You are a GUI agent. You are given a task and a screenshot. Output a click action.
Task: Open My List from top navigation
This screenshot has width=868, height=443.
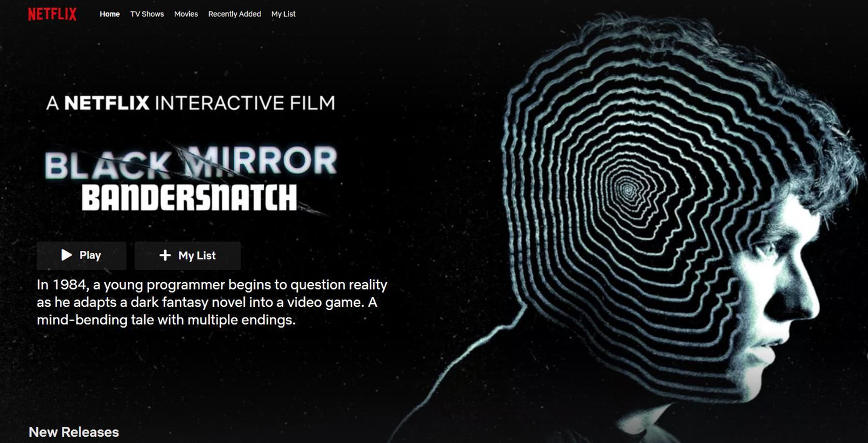[x=284, y=14]
